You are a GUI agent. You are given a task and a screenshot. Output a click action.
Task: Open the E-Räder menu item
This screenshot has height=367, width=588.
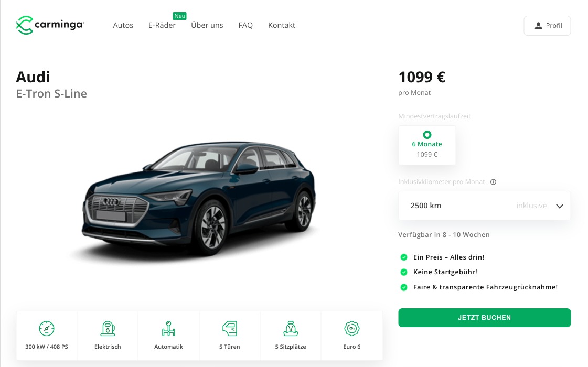pyautogui.click(x=162, y=25)
